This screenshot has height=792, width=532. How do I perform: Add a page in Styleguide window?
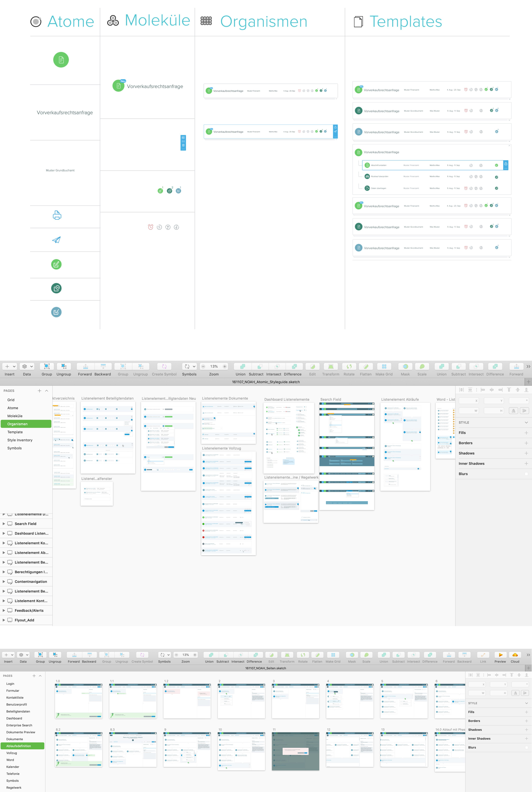click(39, 391)
